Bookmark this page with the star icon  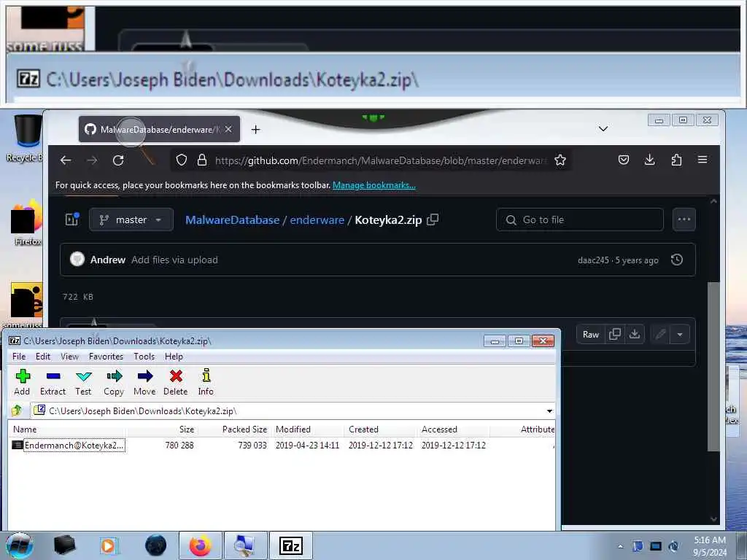[x=560, y=160]
